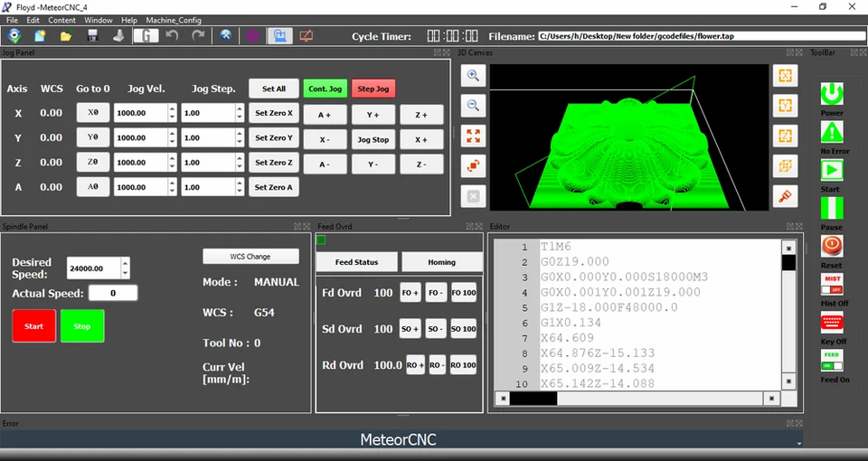868x461 pixels.
Task: Toggle the Key Off keyboard switch
Action: tap(831, 323)
